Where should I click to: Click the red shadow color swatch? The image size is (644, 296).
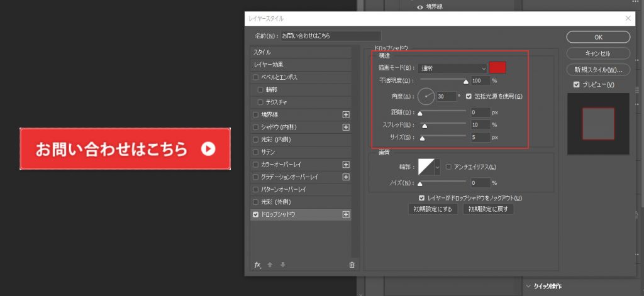coord(497,68)
